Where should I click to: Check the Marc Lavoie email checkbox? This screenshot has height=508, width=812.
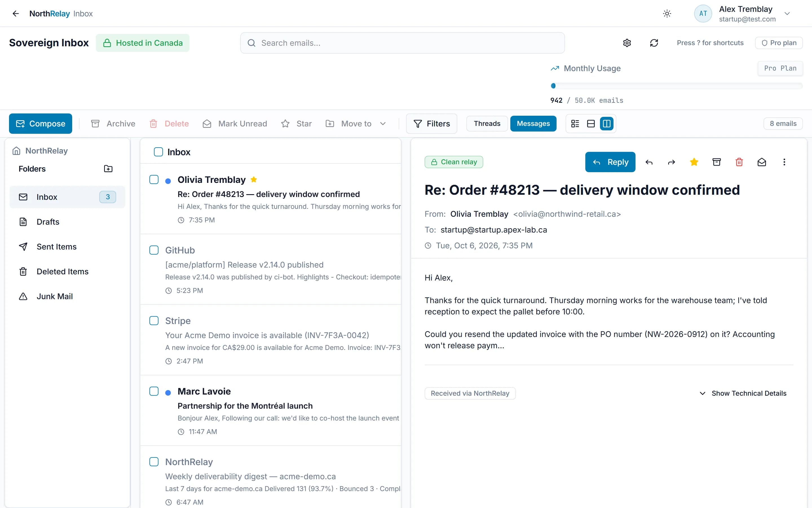coord(154,391)
